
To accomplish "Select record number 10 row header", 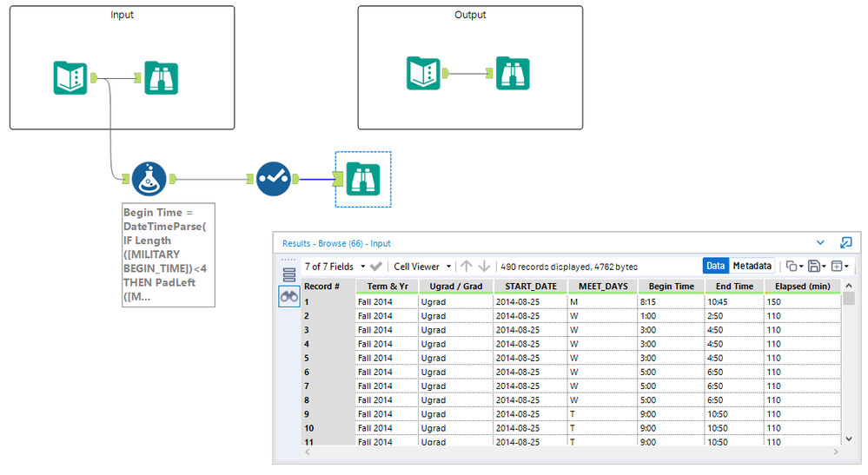I will pos(328,428).
